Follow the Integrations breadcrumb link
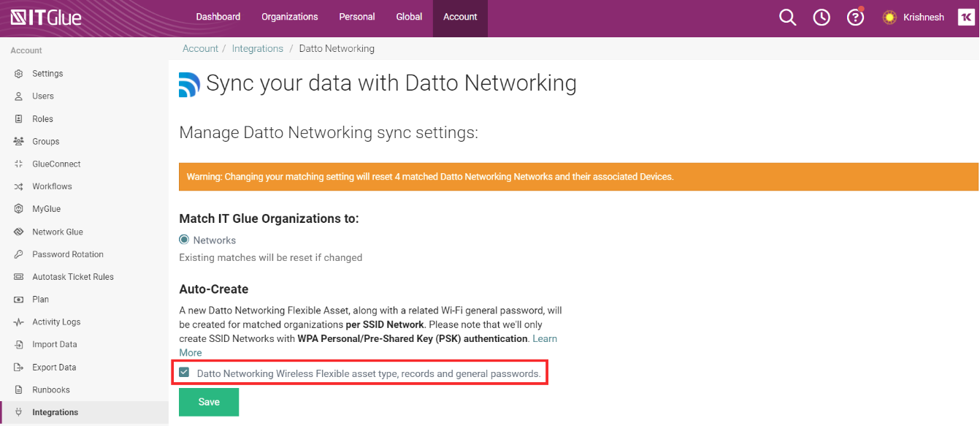The width and height of the screenshot is (980, 426). pyautogui.click(x=258, y=49)
